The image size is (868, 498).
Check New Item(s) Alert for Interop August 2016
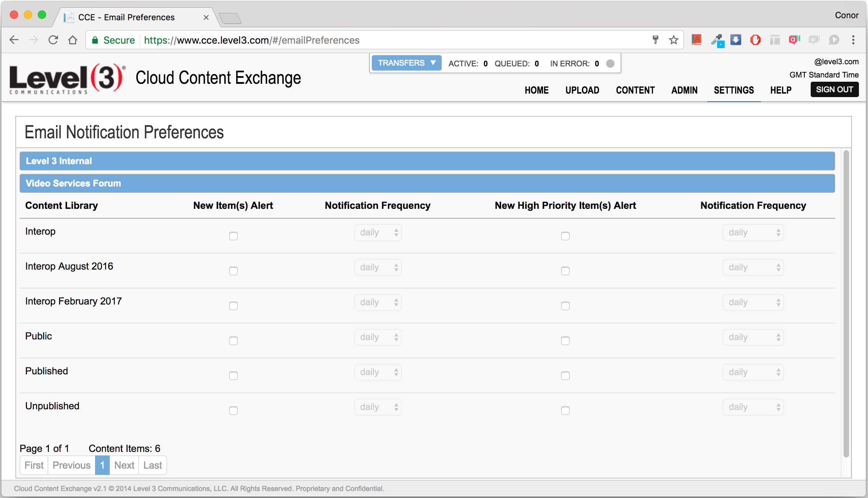coord(233,271)
